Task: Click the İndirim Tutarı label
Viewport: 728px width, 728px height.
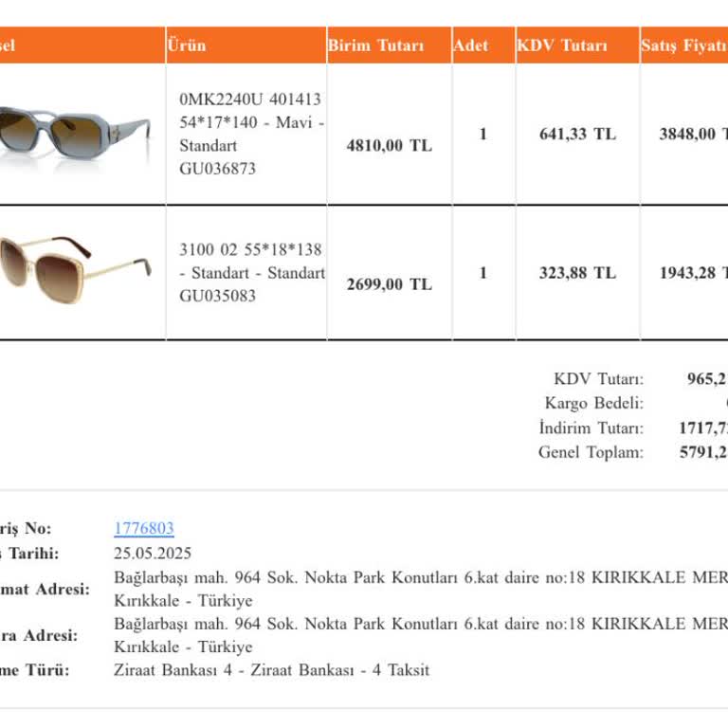Action: [591, 428]
